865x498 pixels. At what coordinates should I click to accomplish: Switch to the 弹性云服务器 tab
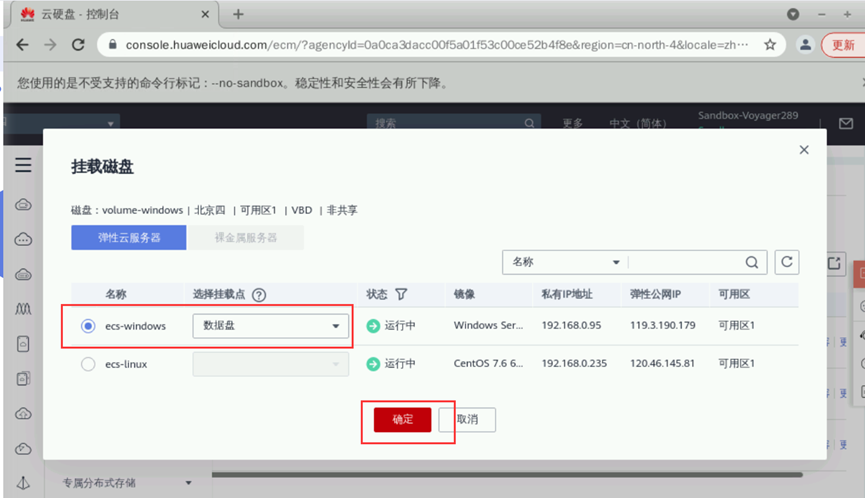[129, 238]
